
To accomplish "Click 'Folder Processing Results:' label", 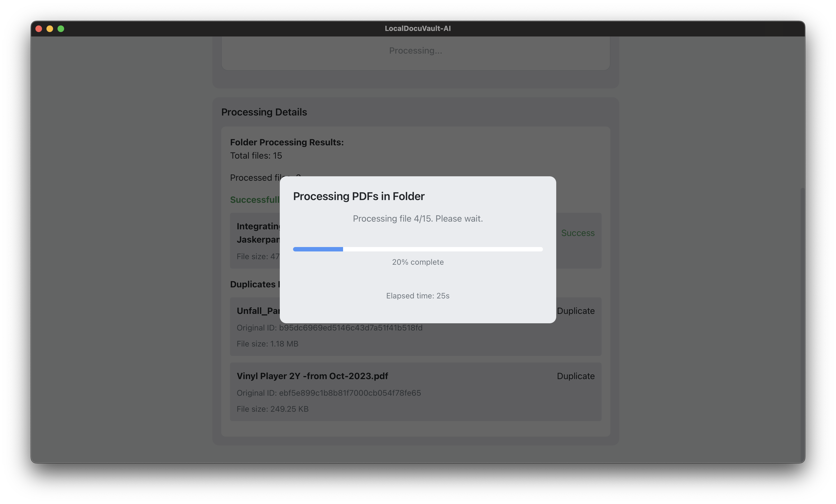I will (x=287, y=143).
